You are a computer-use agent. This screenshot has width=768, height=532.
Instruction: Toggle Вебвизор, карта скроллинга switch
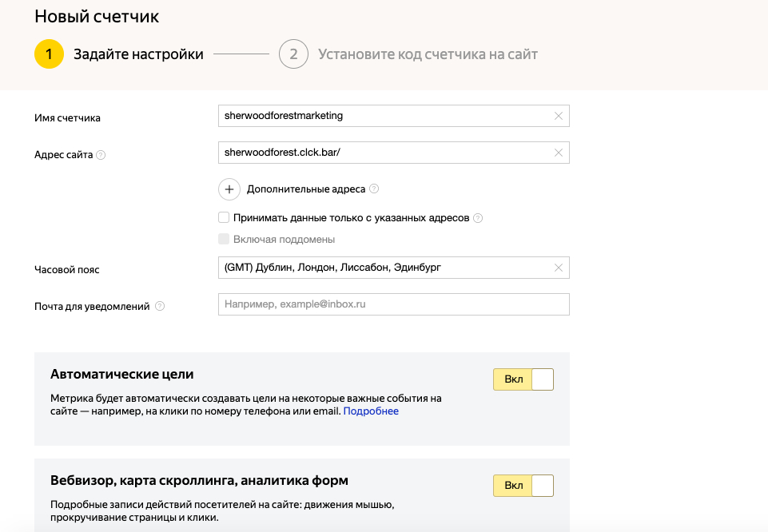523,486
